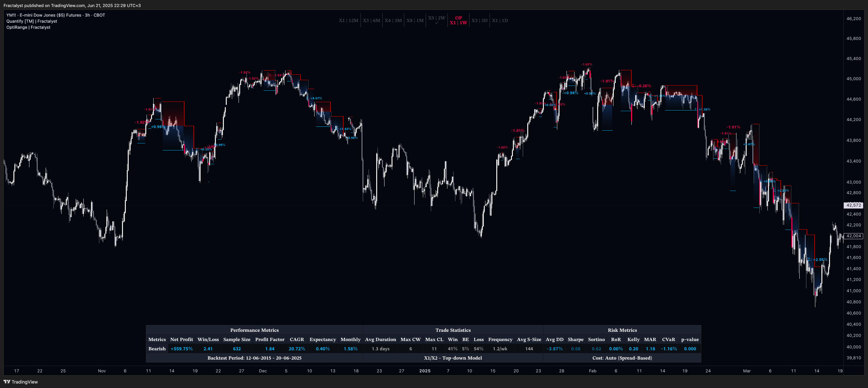Viewport: 868px width, 388px height.
Task: Click the CAGR value 20.72%
Action: coord(297,349)
